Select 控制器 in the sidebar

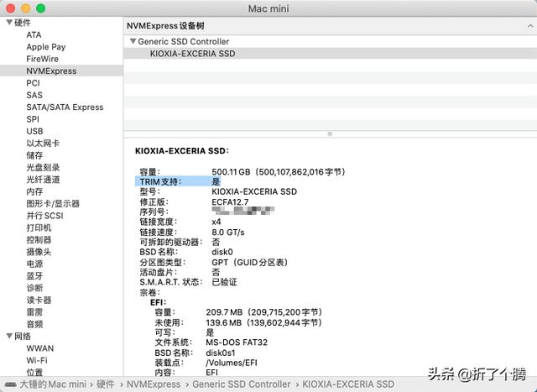pos(39,239)
